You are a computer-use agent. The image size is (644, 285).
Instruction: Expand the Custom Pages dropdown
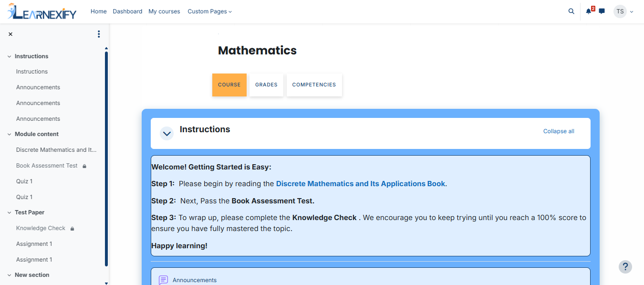209,11
